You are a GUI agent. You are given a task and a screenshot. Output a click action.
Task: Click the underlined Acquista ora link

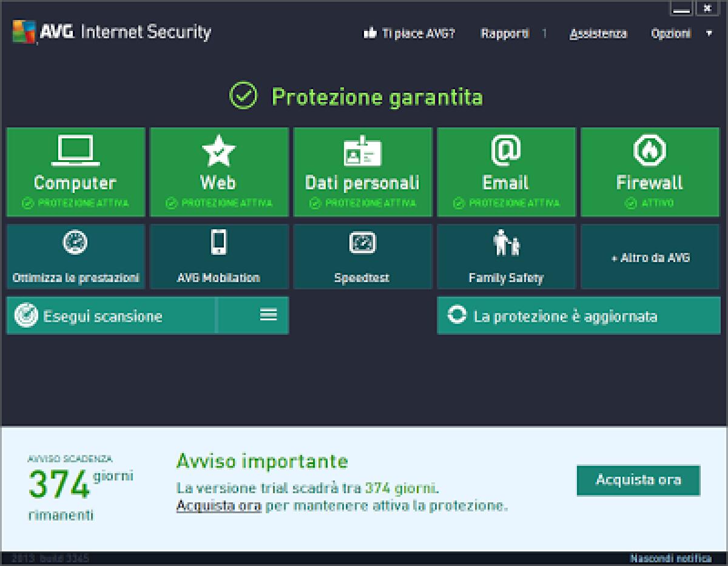pos(217,505)
